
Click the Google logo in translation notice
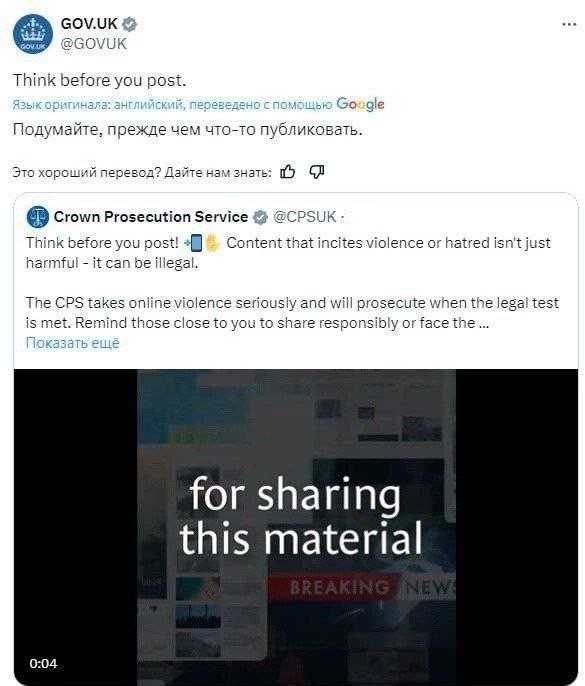pos(360,104)
